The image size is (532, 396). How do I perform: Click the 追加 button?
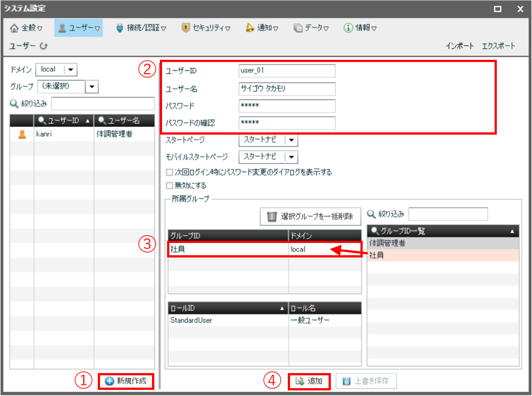[x=309, y=381]
